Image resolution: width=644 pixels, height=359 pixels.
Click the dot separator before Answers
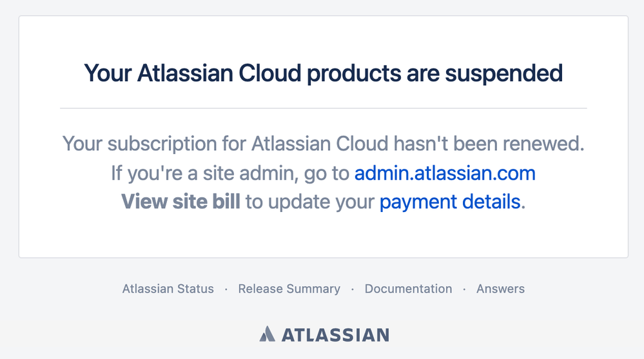464,289
